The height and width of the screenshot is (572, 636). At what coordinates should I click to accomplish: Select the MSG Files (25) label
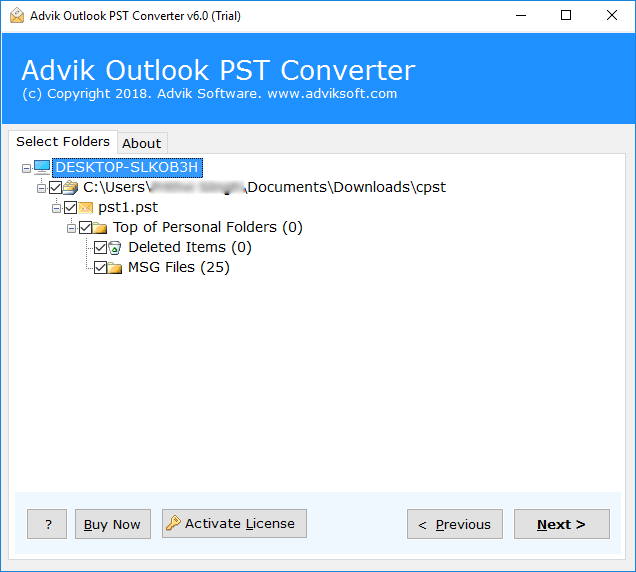click(x=179, y=268)
